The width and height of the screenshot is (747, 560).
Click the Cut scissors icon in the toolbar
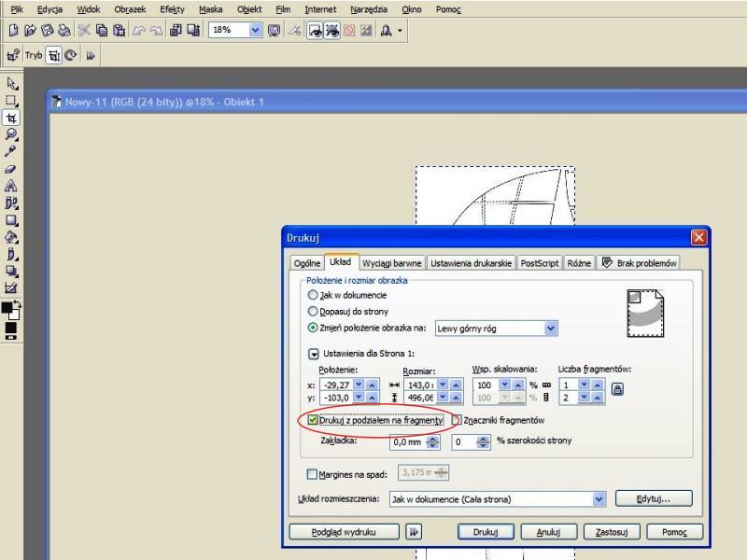tap(84, 30)
